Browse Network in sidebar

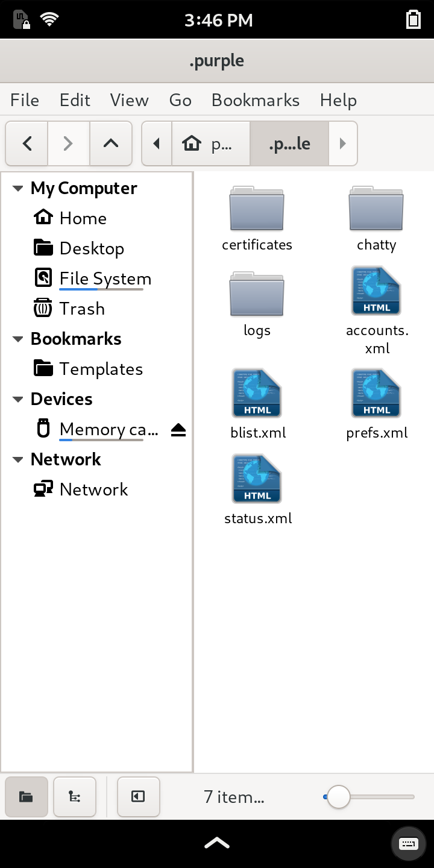click(x=96, y=489)
